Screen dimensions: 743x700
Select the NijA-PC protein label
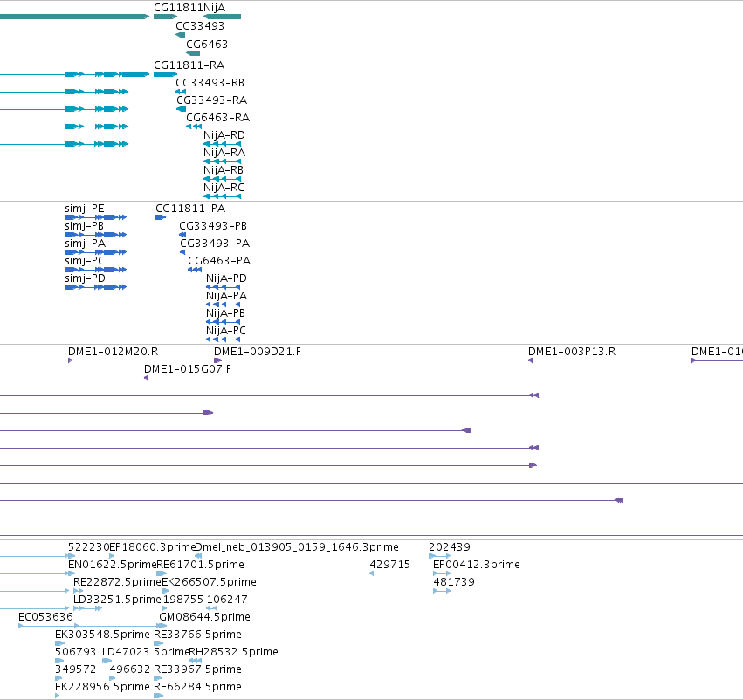tap(225, 331)
